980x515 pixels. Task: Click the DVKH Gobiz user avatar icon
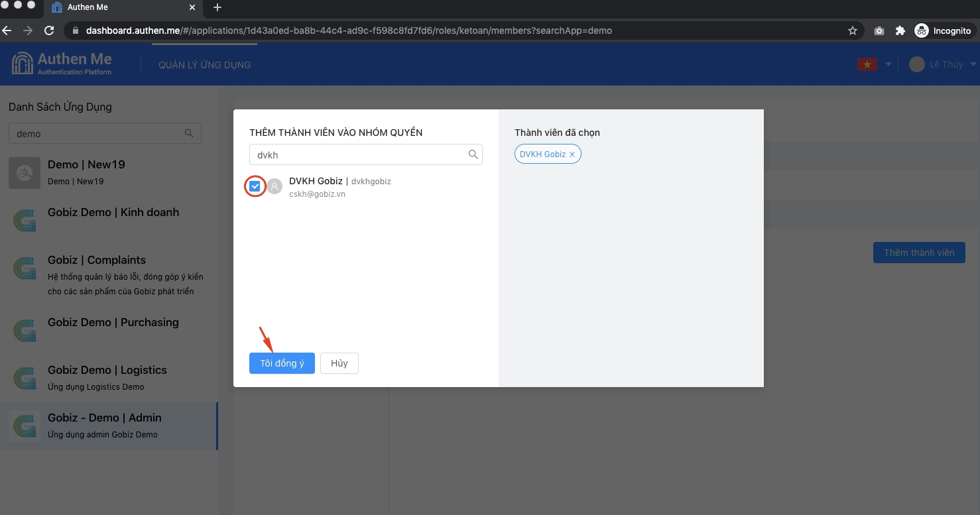pos(275,187)
